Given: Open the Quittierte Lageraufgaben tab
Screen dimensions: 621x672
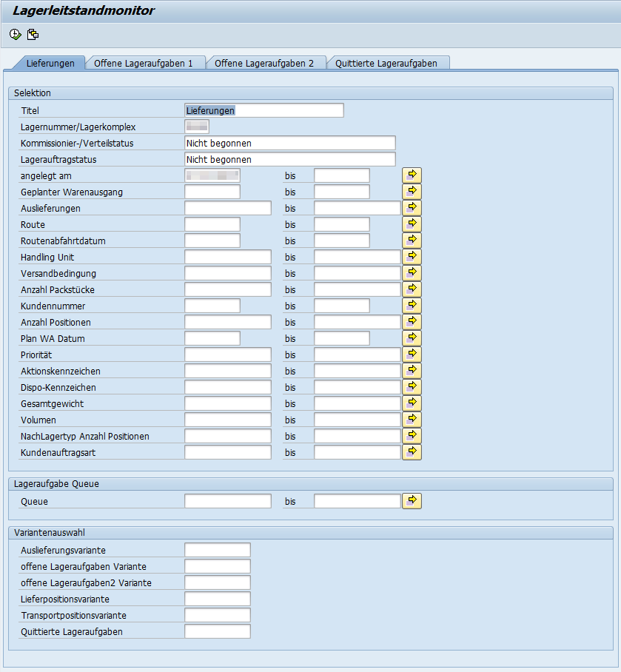Looking at the screenshot, I should pyautogui.click(x=386, y=64).
